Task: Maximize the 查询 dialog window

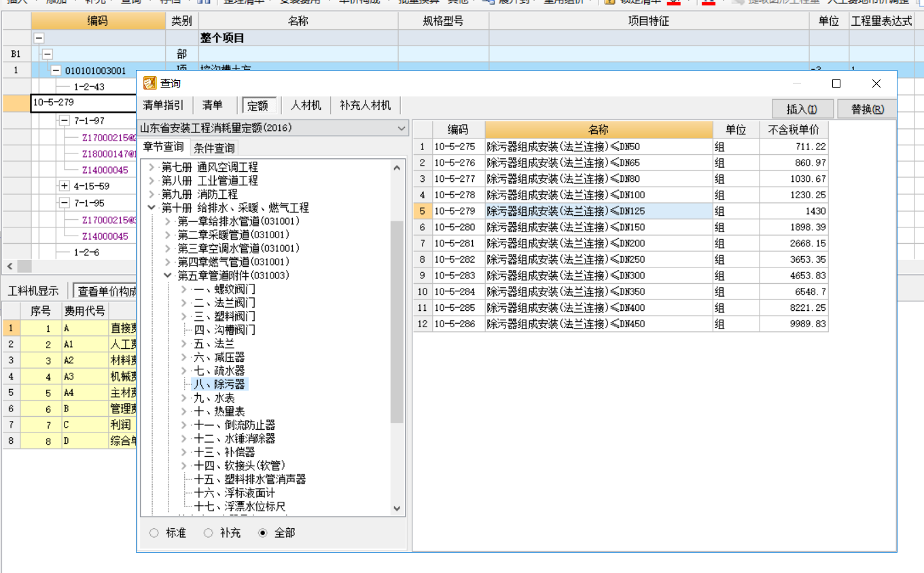Action: point(836,84)
